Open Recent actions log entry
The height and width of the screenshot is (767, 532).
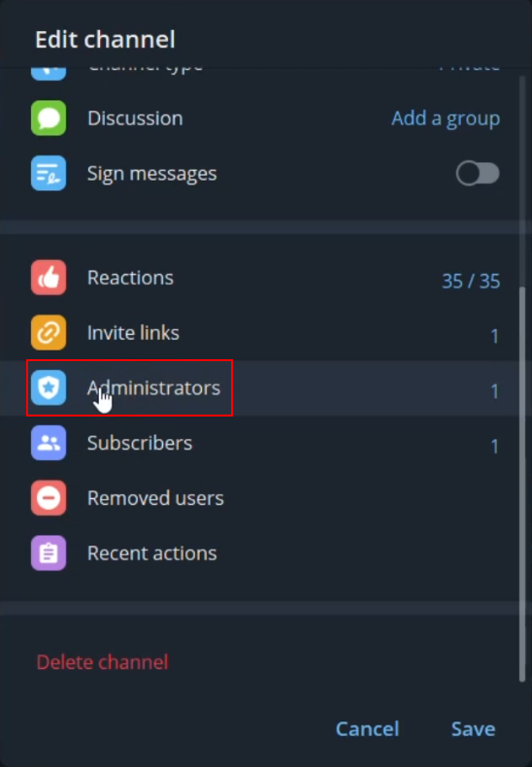pos(259,553)
